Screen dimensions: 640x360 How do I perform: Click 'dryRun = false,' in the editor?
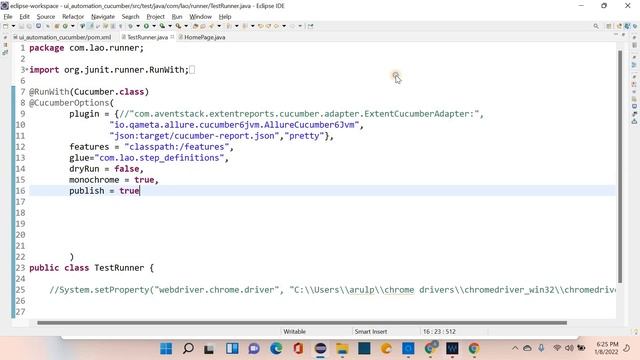pyautogui.click(x=106, y=169)
